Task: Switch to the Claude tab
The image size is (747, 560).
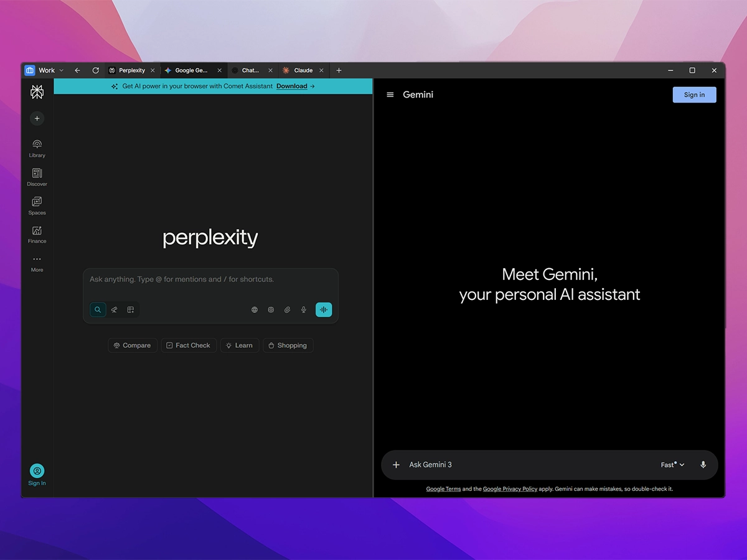Action: pyautogui.click(x=302, y=70)
